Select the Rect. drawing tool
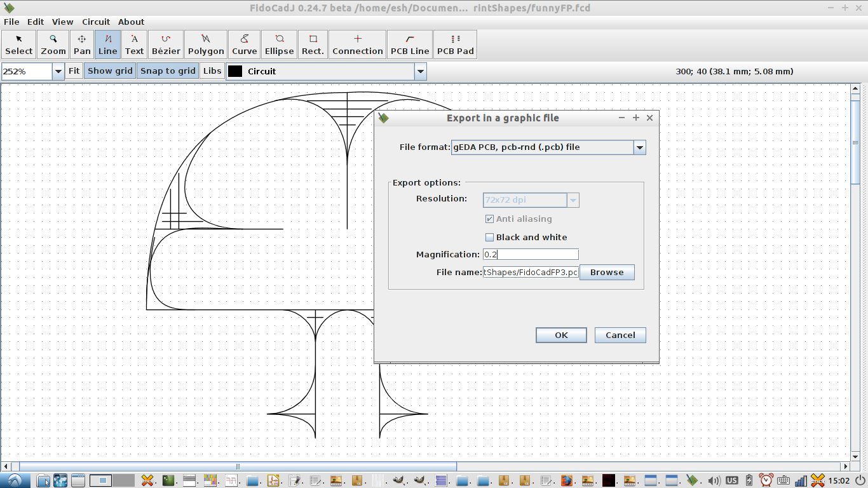868x488 pixels. [312, 44]
